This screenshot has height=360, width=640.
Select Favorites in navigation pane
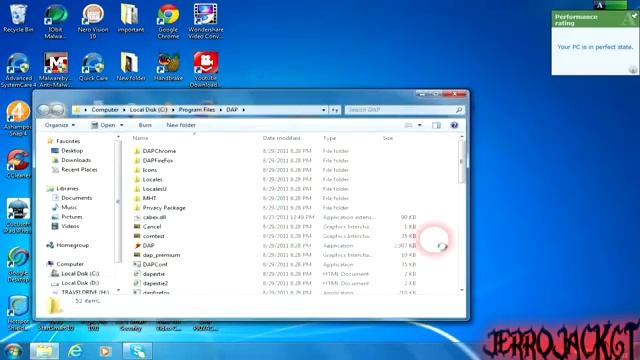point(64,141)
